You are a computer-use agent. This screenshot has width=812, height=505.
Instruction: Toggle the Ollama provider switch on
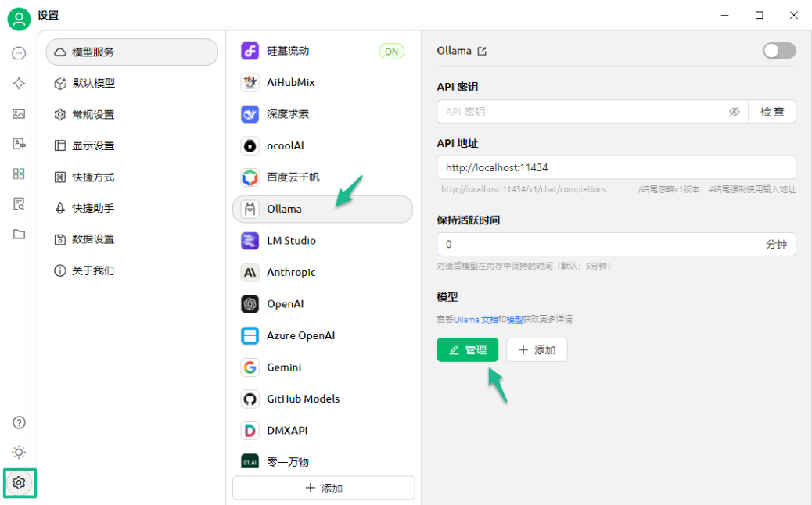(779, 51)
